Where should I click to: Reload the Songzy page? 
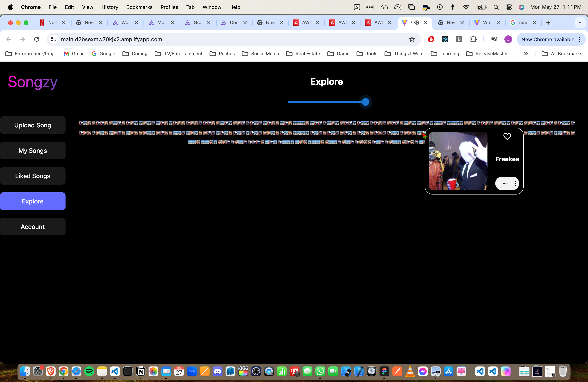click(37, 39)
